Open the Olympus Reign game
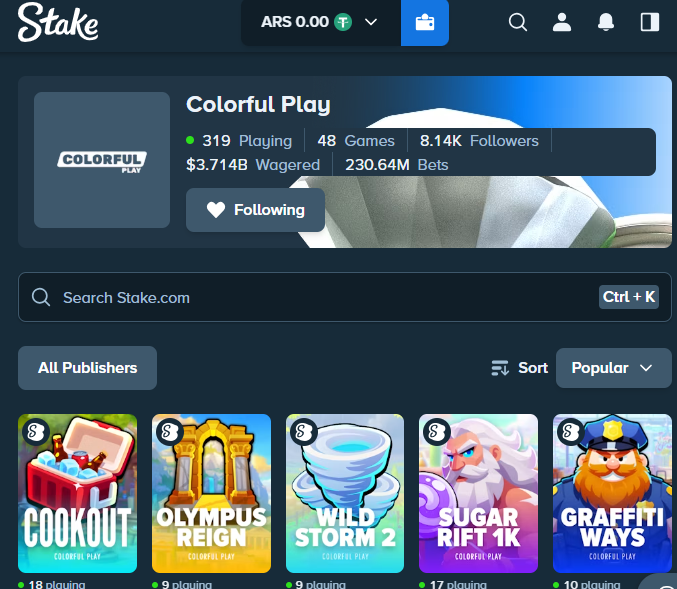This screenshot has width=677, height=589. (x=211, y=494)
